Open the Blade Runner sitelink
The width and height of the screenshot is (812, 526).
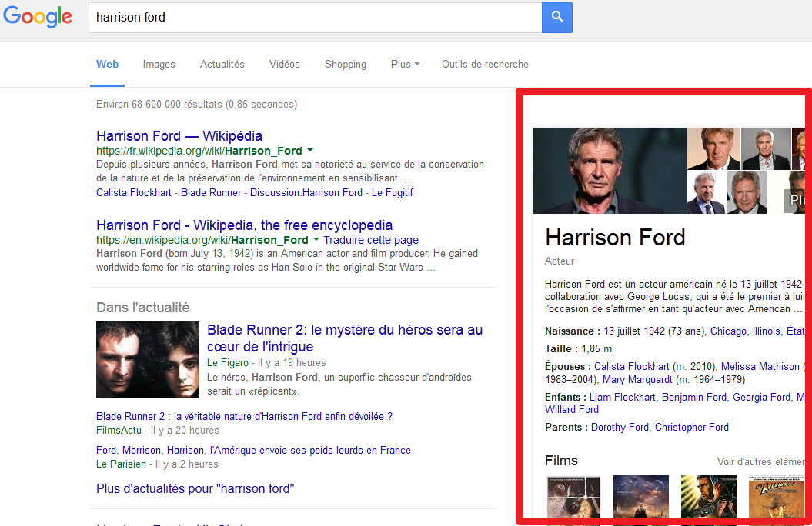point(211,192)
